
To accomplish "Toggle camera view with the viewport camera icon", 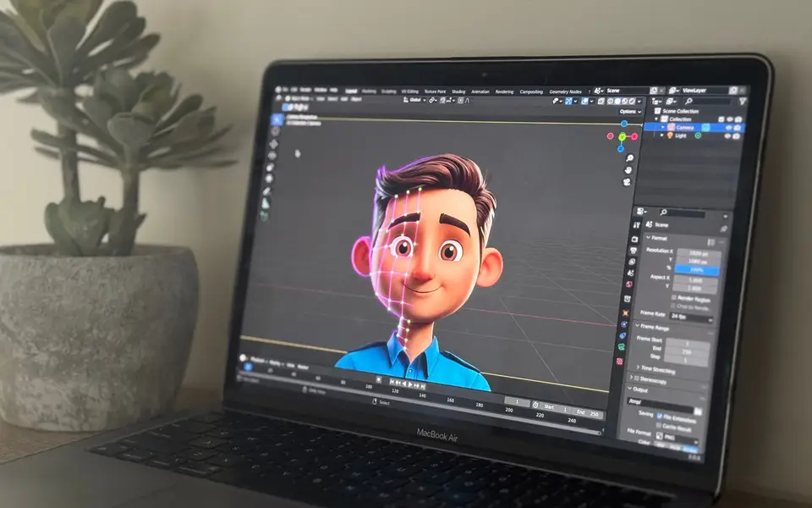I will 627,182.
